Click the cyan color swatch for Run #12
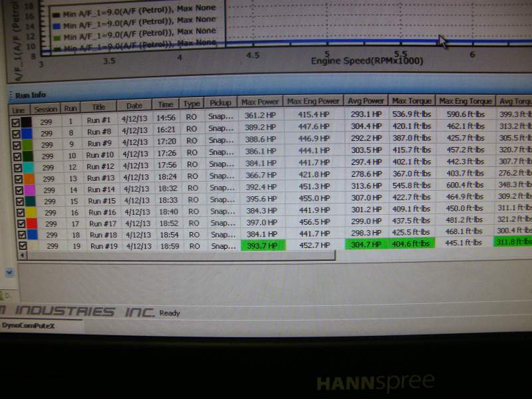Viewport: 532px width, 399px height. coord(27,167)
